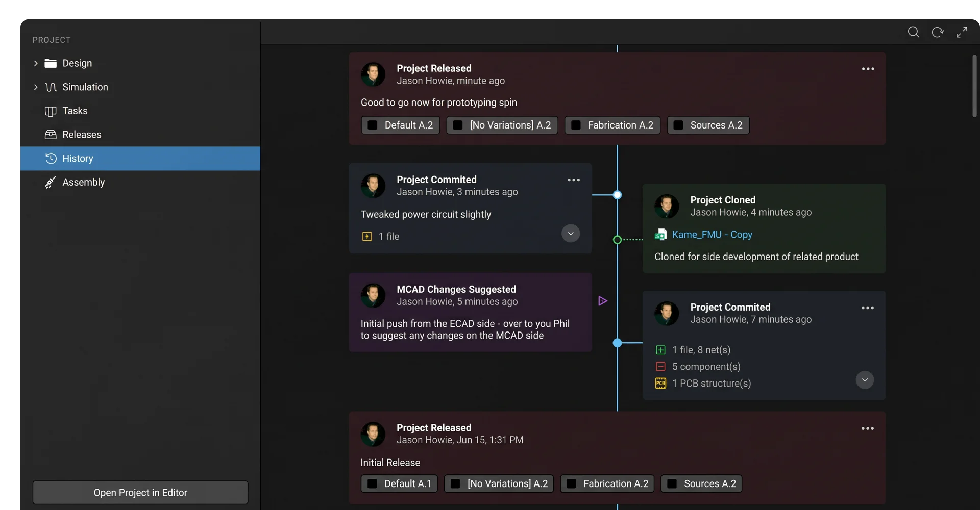The image size is (980, 510).
Task: Click the expand to fullscreen icon
Action: point(962,32)
